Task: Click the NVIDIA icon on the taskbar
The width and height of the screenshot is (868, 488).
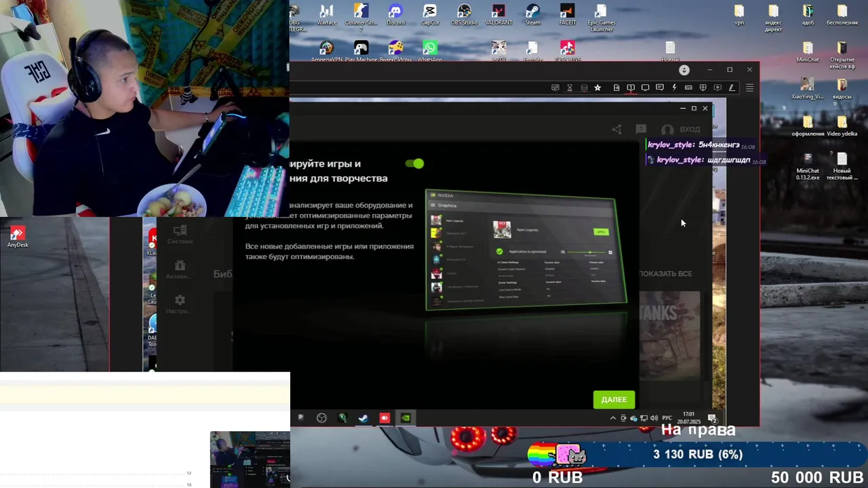Action: coord(406,418)
